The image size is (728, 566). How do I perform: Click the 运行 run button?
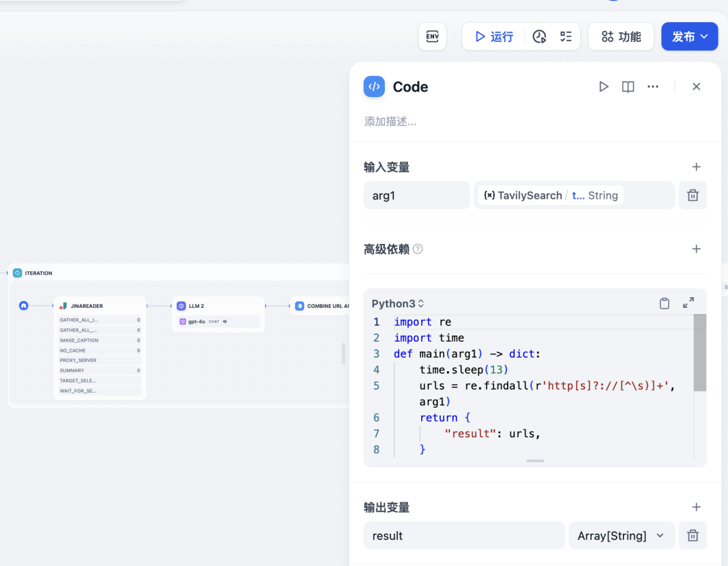[x=494, y=36]
